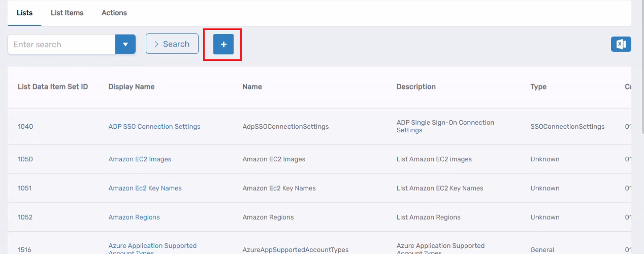Open the search field dropdown arrow
Screen dimensions: 644x254
tap(125, 44)
